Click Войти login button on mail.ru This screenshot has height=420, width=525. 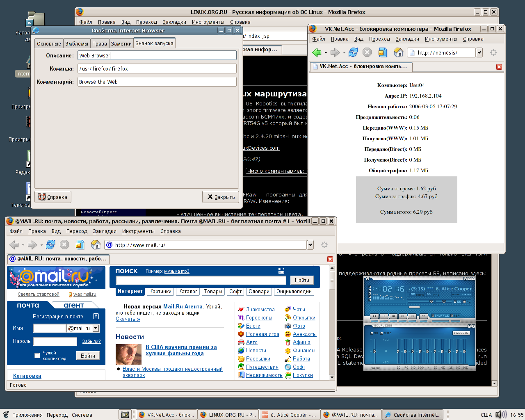tap(88, 356)
